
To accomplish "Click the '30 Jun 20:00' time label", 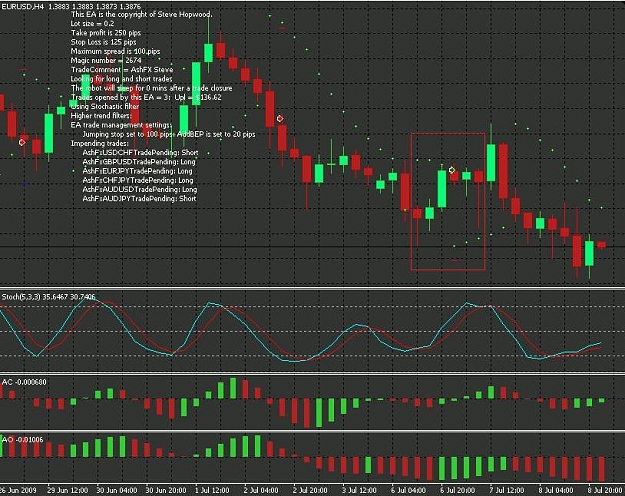I will pos(165,490).
